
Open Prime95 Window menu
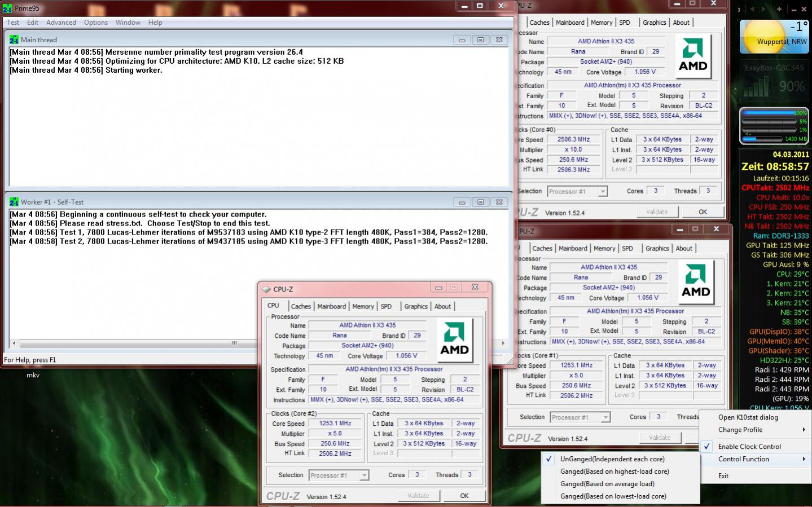click(128, 23)
